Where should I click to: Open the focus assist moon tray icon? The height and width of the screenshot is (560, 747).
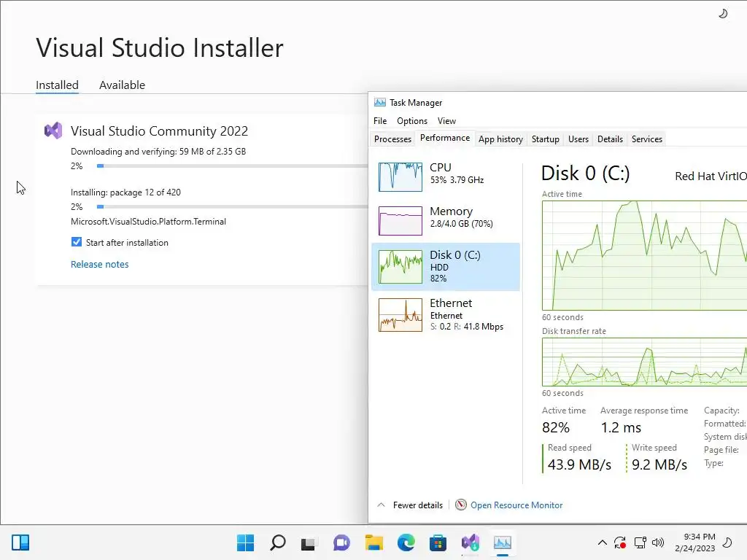click(x=727, y=542)
